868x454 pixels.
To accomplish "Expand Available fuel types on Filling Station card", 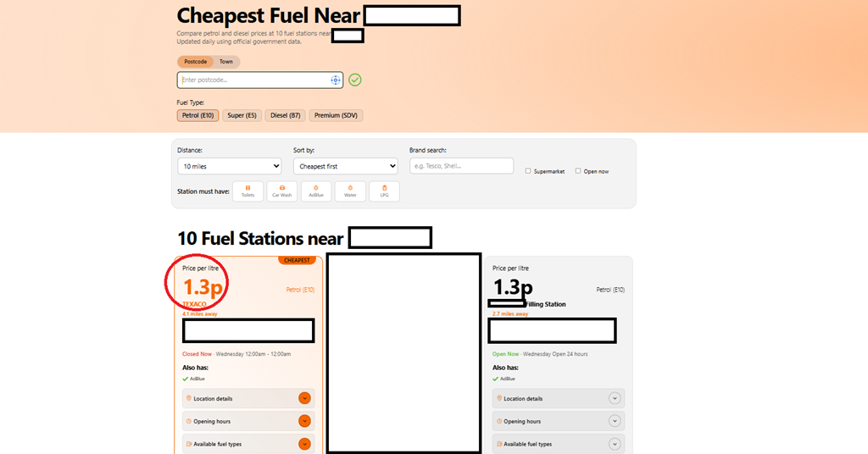I will 559,444.
